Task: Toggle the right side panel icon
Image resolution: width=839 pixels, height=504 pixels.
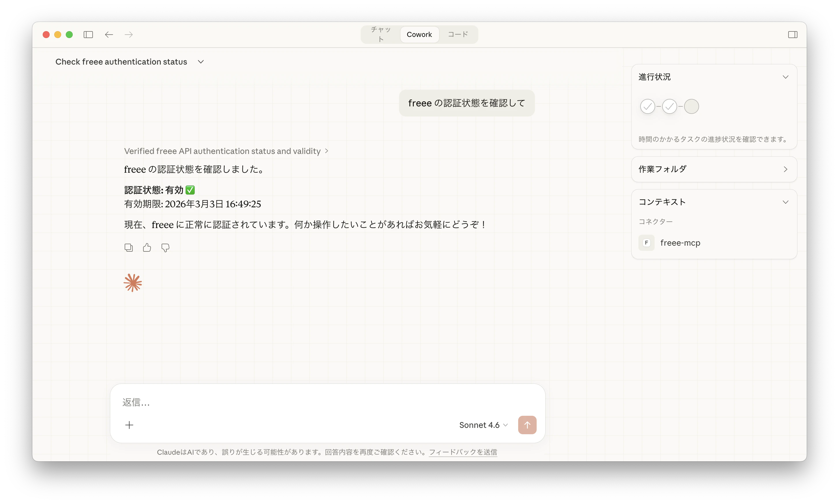Action: (x=793, y=35)
